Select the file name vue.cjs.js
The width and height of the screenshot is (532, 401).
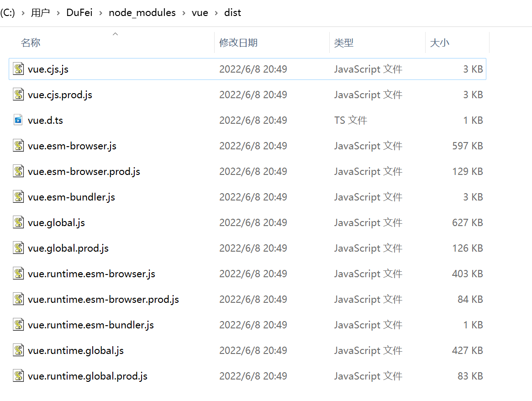(48, 69)
